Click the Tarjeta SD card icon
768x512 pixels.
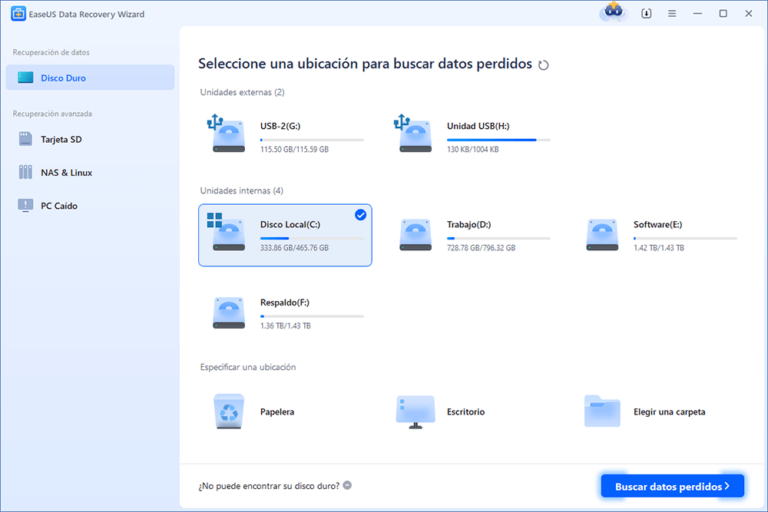tap(25, 139)
